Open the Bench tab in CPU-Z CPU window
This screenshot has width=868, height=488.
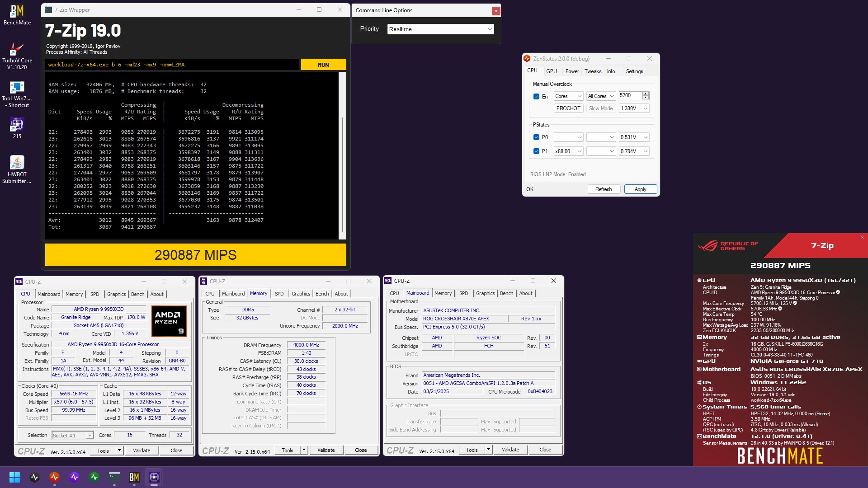click(x=137, y=294)
